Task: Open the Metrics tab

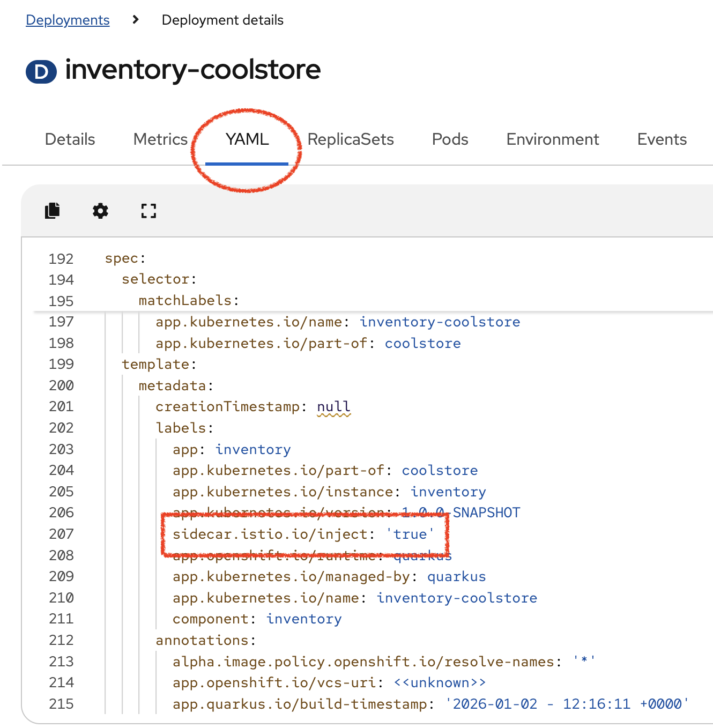Action: click(x=160, y=139)
